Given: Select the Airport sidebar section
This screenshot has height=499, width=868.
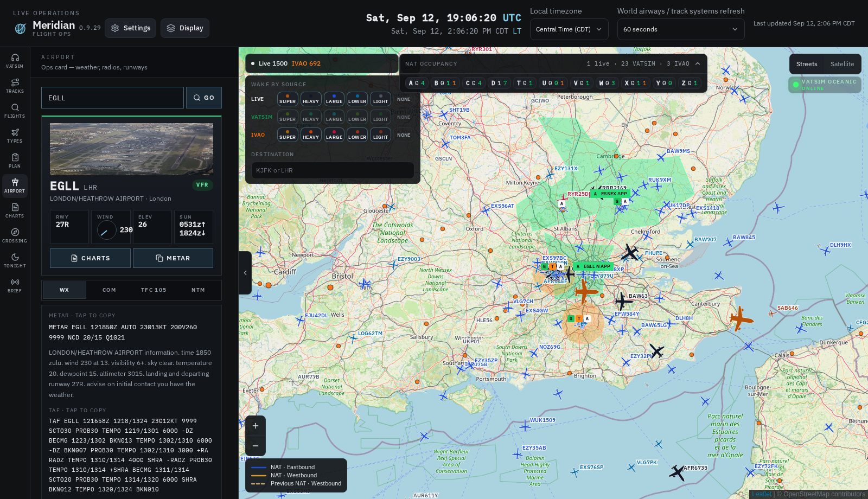Looking at the screenshot, I should pyautogui.click(x=15, y=185).
